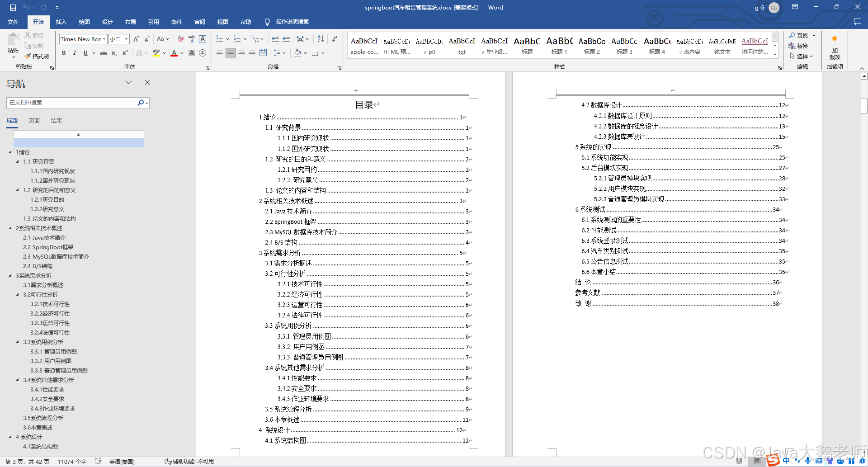
Task: Open the 文件 menu
Action: 13,22
